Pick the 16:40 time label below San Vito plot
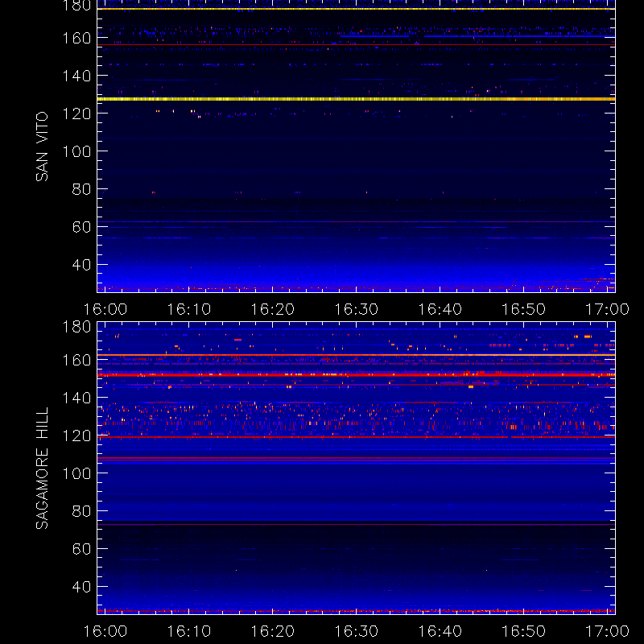The width and height of the screenshot is (644, 644). (440, 309)
